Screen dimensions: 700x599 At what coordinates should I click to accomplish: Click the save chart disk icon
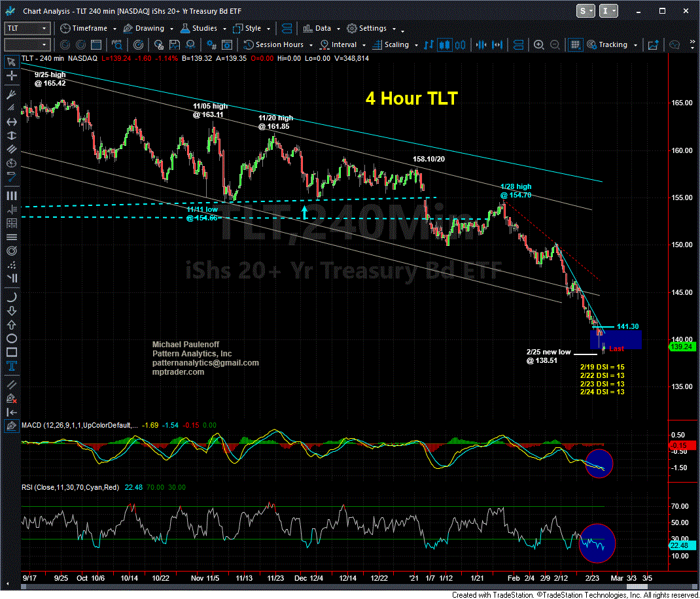[175, 44]
